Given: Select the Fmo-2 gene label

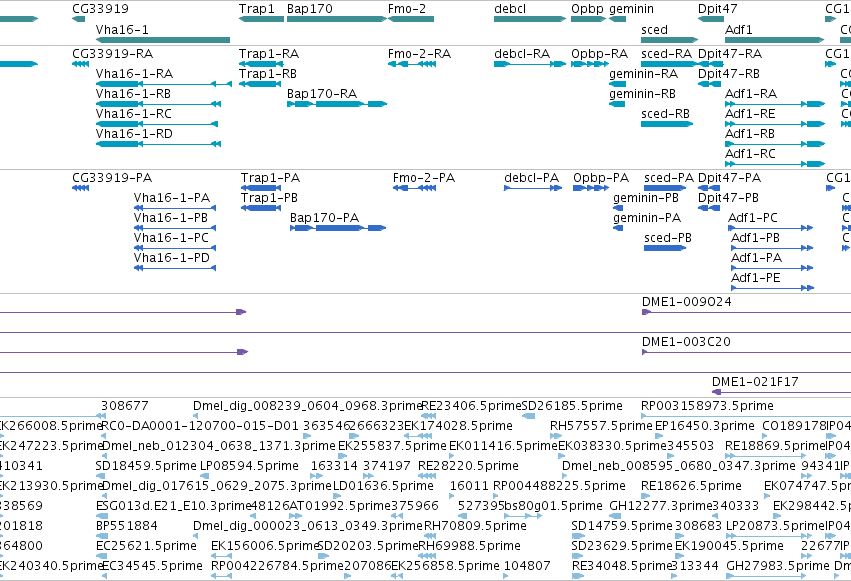Looking at the screenshot, I should (407, 9).
